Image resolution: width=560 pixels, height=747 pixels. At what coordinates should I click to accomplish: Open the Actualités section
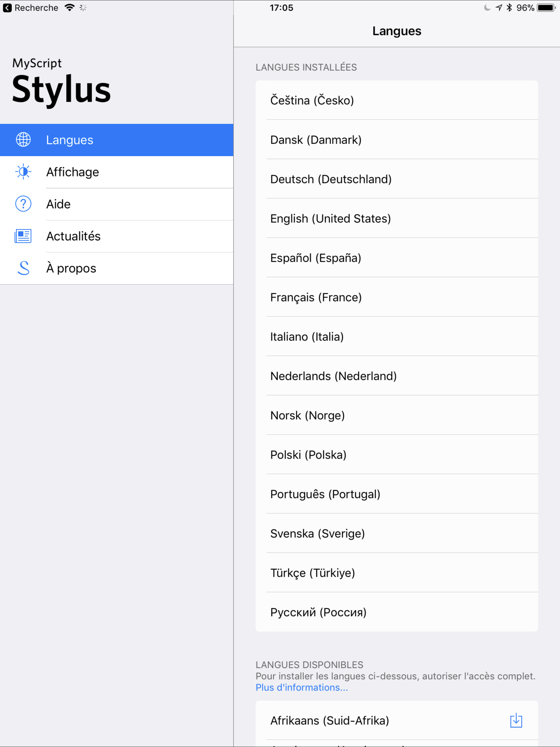point(73,237)
